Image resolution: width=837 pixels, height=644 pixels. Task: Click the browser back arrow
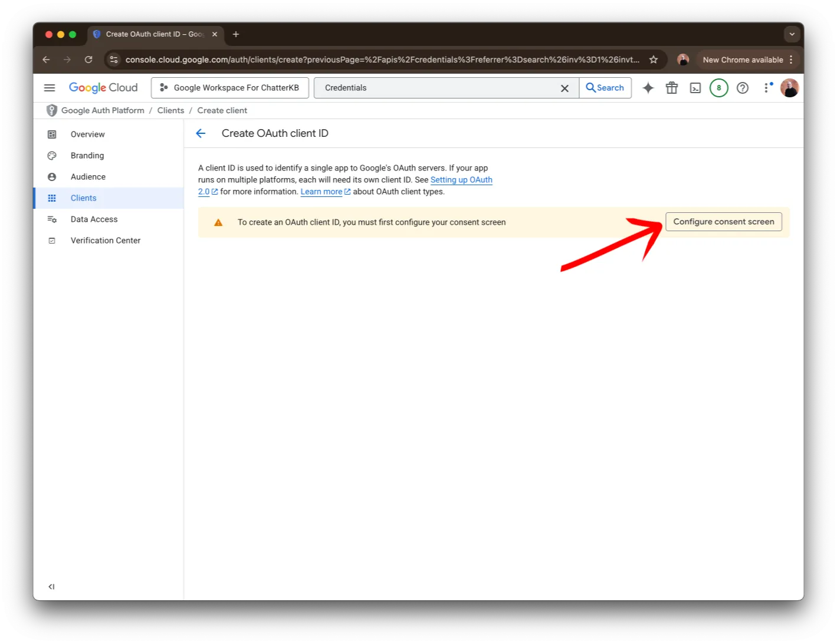(46, 60)
